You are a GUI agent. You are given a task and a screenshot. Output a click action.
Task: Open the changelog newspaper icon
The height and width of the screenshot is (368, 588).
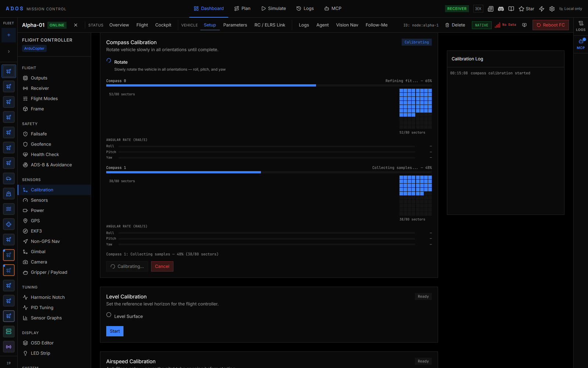(490, 8)
